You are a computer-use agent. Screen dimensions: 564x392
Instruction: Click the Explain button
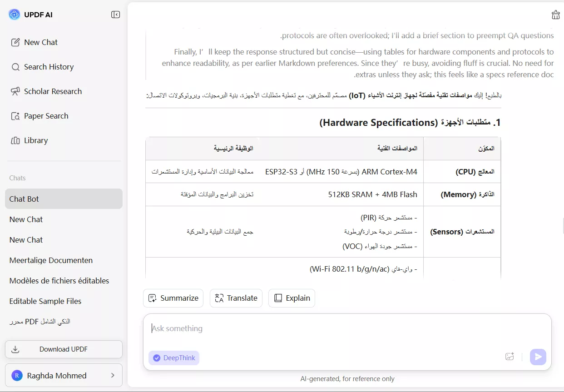click(x=292, y=298)
